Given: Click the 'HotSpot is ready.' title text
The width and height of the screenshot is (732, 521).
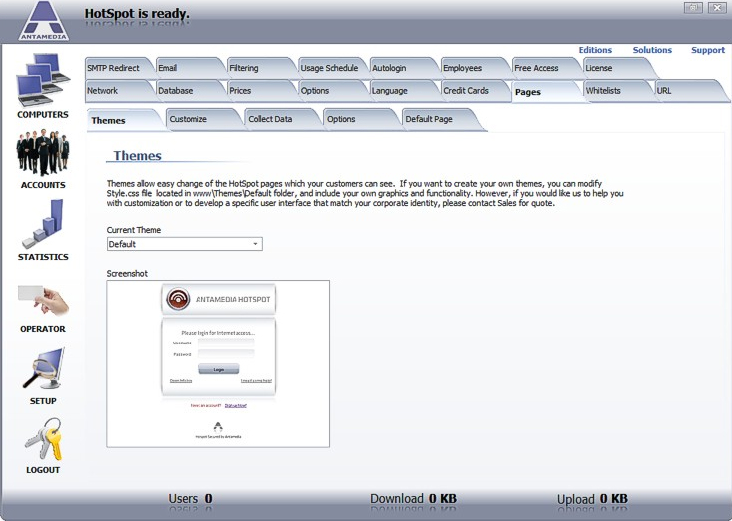Looking at the screenshot, I should (137, 14).
